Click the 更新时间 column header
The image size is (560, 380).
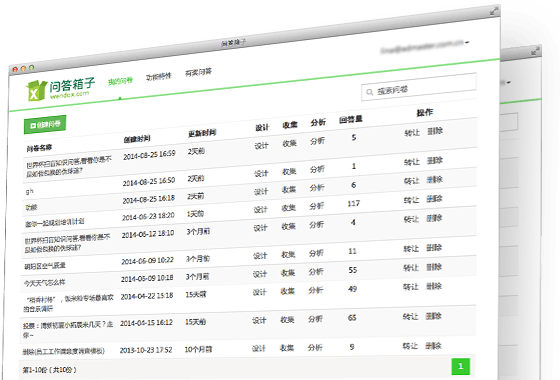pyautogui.click(x=202, y=133)
